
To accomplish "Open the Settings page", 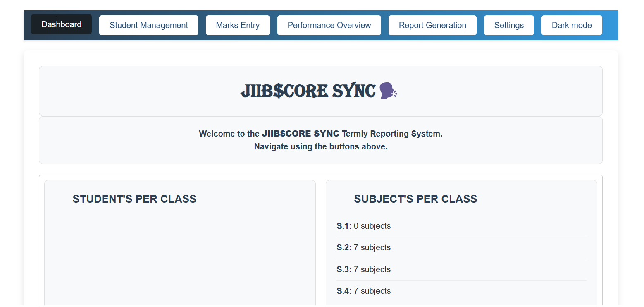I will [x=509, y=25].
